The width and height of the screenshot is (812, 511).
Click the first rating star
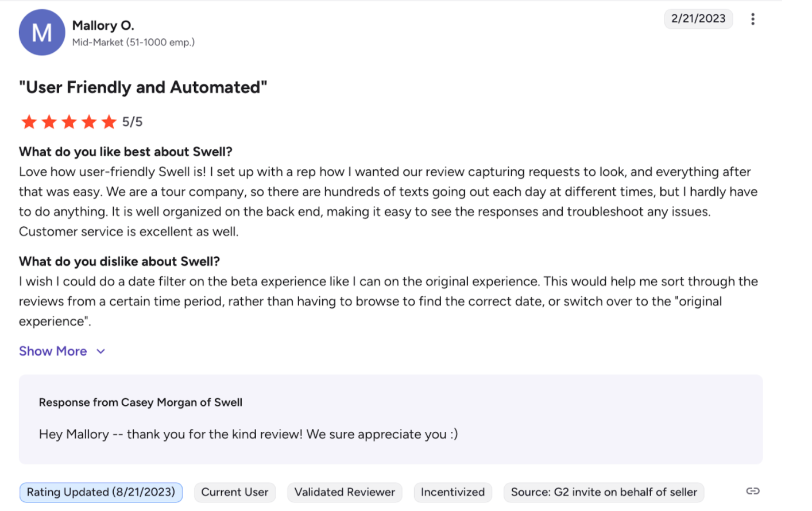(x=29, y=122)
